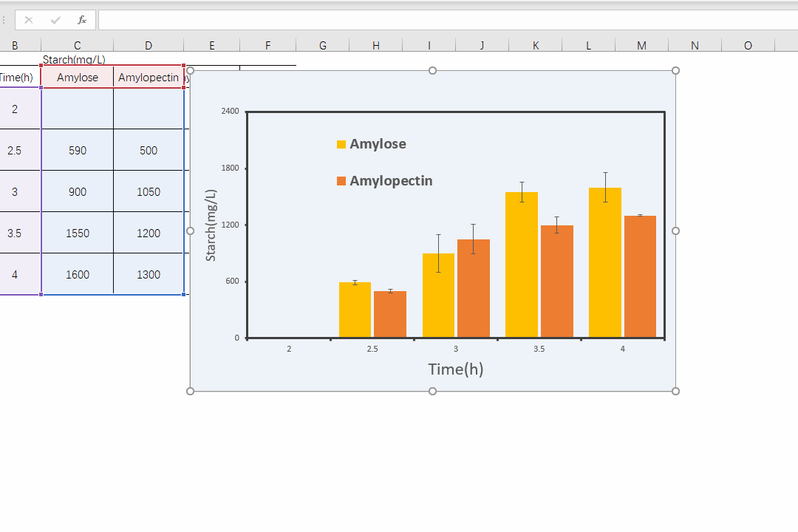Image resolution: width=798 pixels, height=532 pixels.
Task: Click the Starch(mg/L) title cell
Action: (75, 60)
